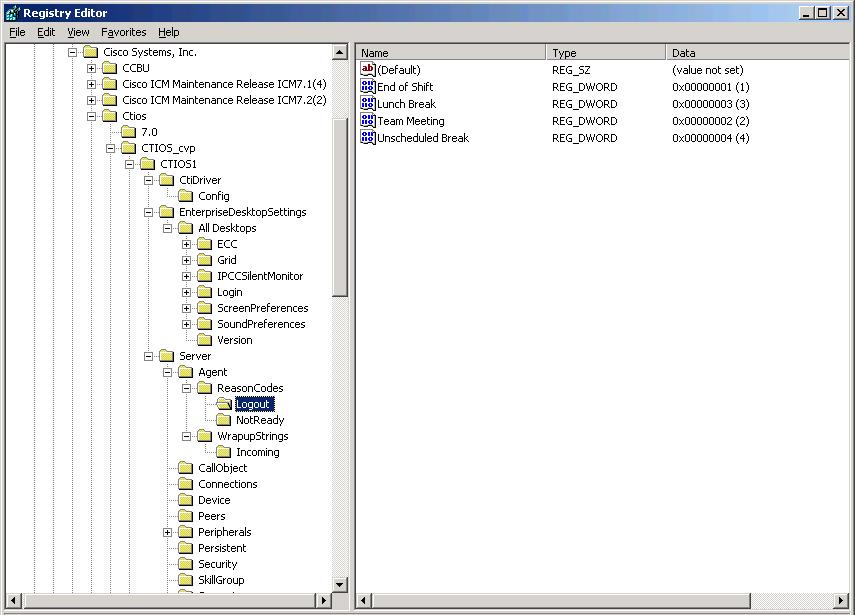Collapse the CTIOS_cvp tree node
The width and height of the screenshot is (855, 615).
pos(110,148)
